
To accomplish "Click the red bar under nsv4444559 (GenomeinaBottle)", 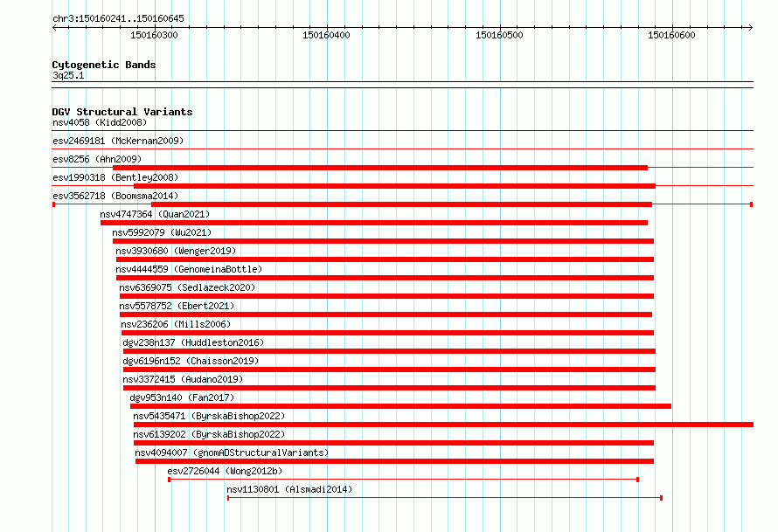I will [385, 278].
